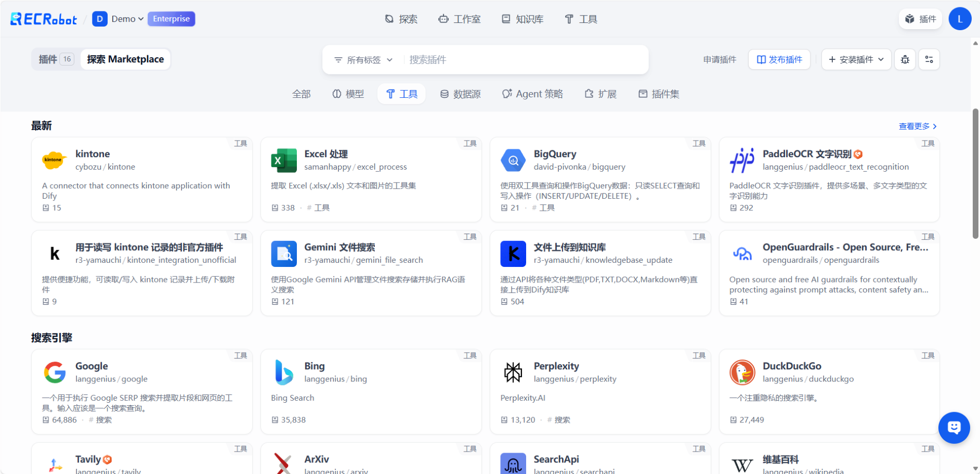Open the Bing Search description text
The height and width of the screenshot is (474, 980).
click(293, 398)
